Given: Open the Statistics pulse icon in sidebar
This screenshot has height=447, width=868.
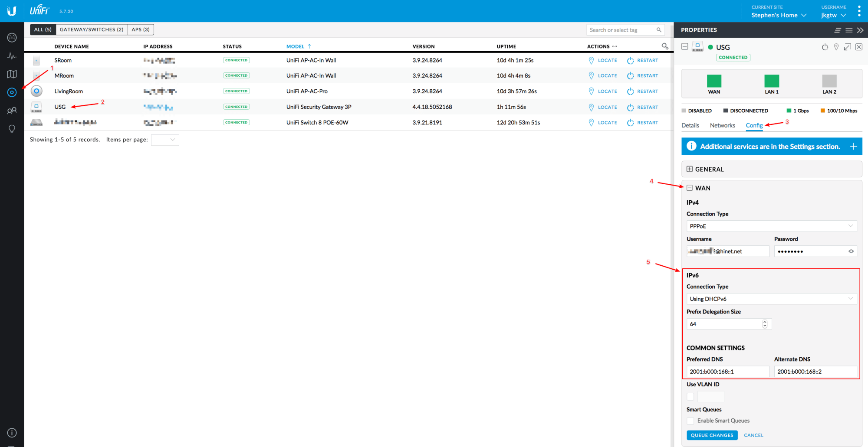Looking at the screenshot, I should tap(12, 56).
